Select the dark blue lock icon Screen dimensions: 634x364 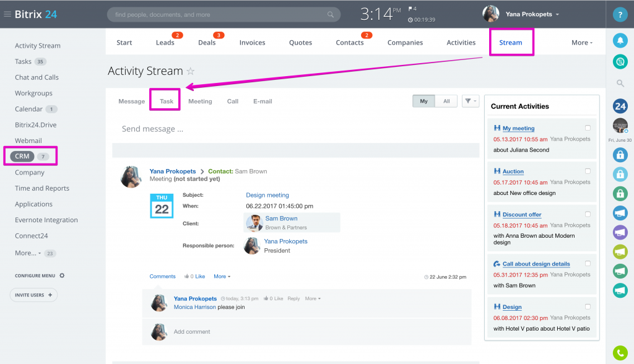620,155
